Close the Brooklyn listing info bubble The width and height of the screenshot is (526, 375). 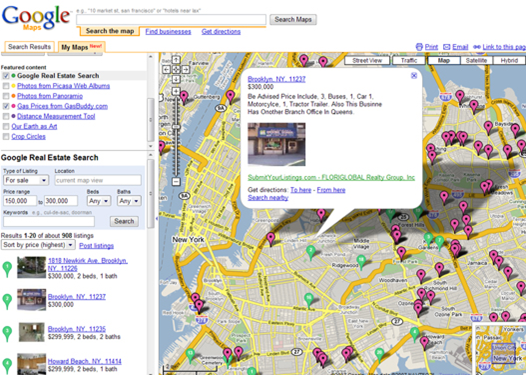click(414, 76)
